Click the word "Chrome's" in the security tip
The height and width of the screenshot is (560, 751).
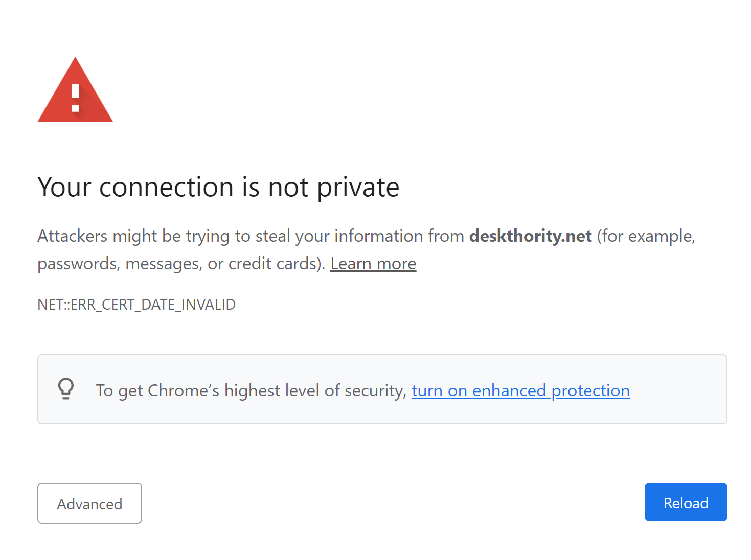pos(183,391)
